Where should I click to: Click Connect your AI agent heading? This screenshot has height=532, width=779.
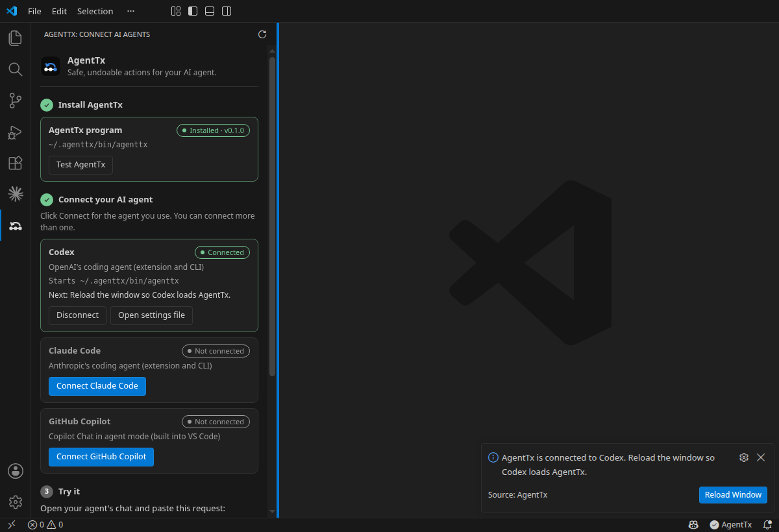[x=106, y=199]
